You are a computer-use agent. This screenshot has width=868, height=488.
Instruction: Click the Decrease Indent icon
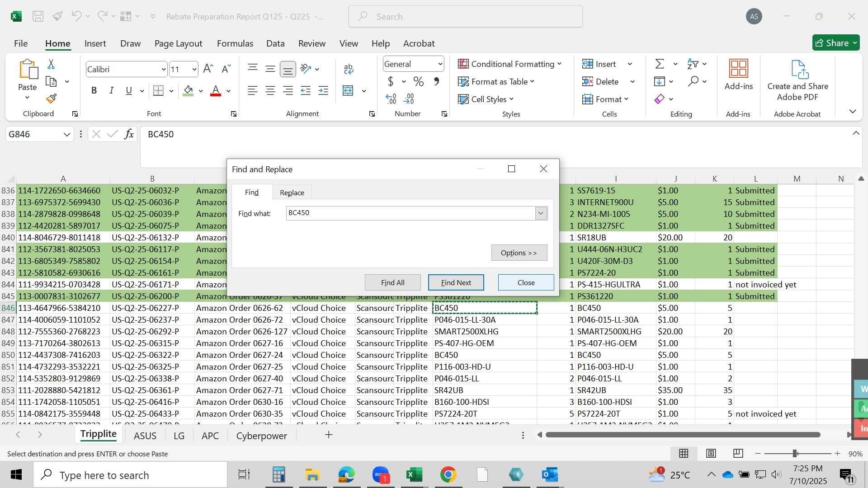[306, 91]
